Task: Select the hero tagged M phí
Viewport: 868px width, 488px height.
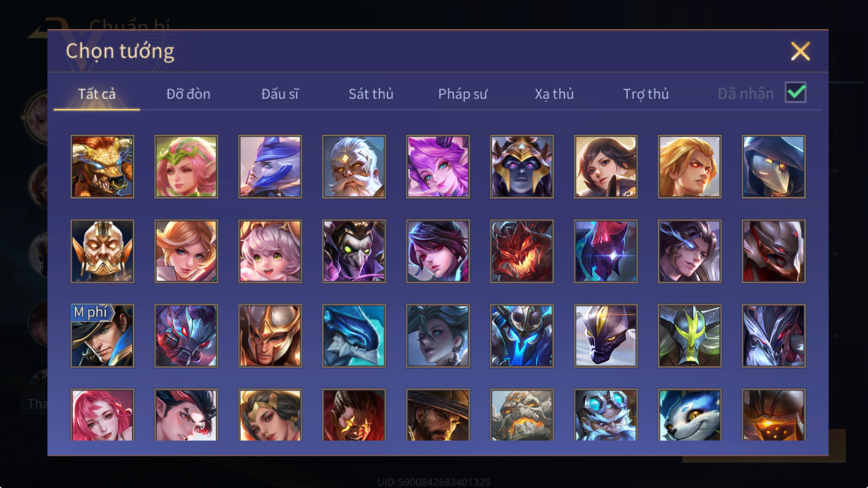Action: point(102,336)
